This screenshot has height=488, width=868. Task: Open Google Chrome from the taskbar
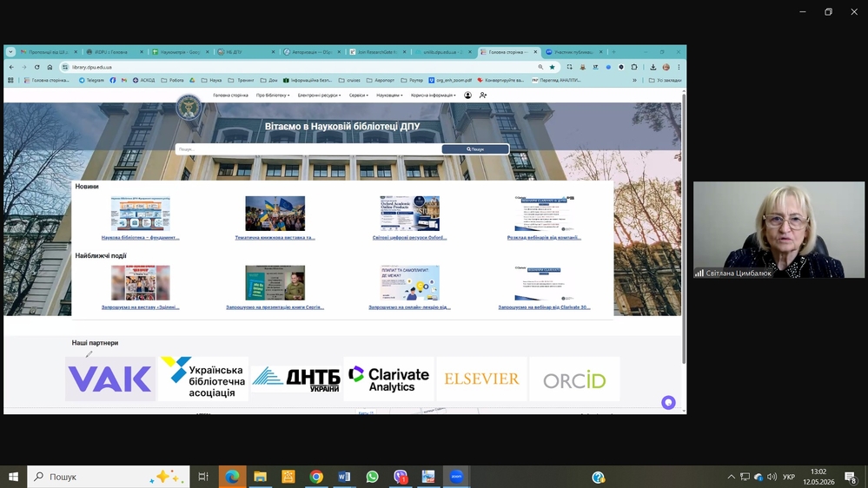pos(316,477)
